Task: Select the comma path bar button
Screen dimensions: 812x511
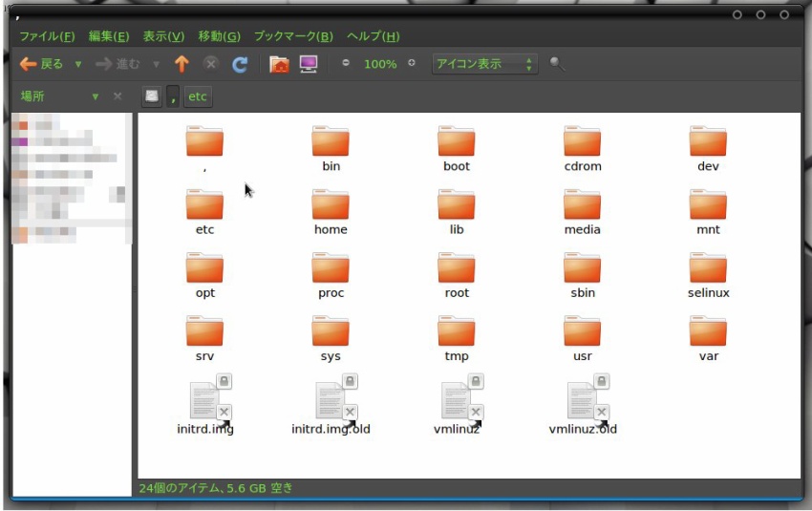Action: (x=174, y=96)
